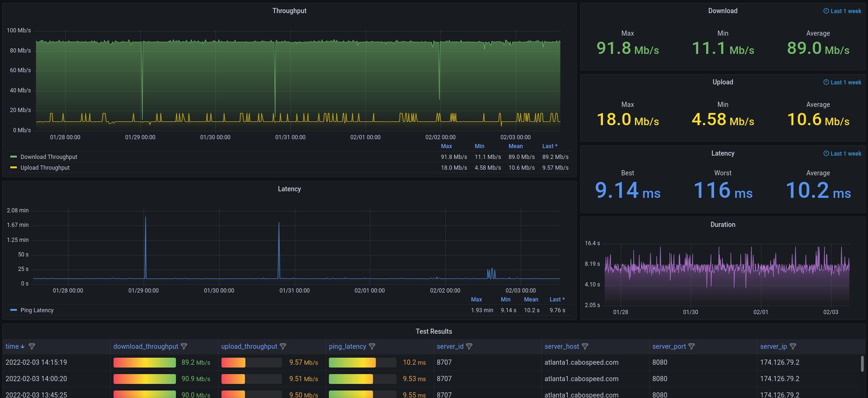Sort table by ping_latency header
Image resolution: width=868 pixels, height=398 pixels.
(x=348, y=346)
